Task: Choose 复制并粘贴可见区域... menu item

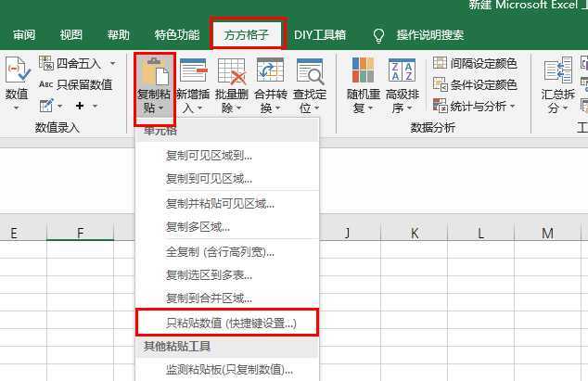Action: click(x=227, y=204)
